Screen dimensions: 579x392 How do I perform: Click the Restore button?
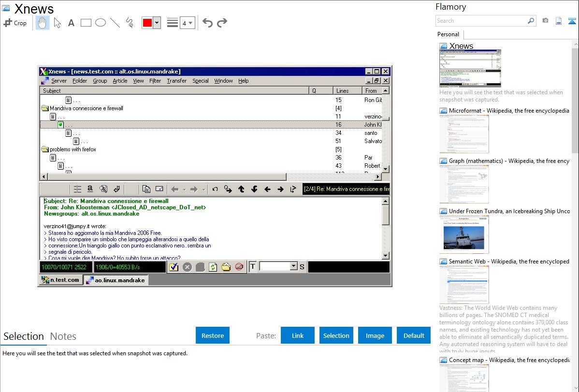pyautogui.click(x=213, y=335)
